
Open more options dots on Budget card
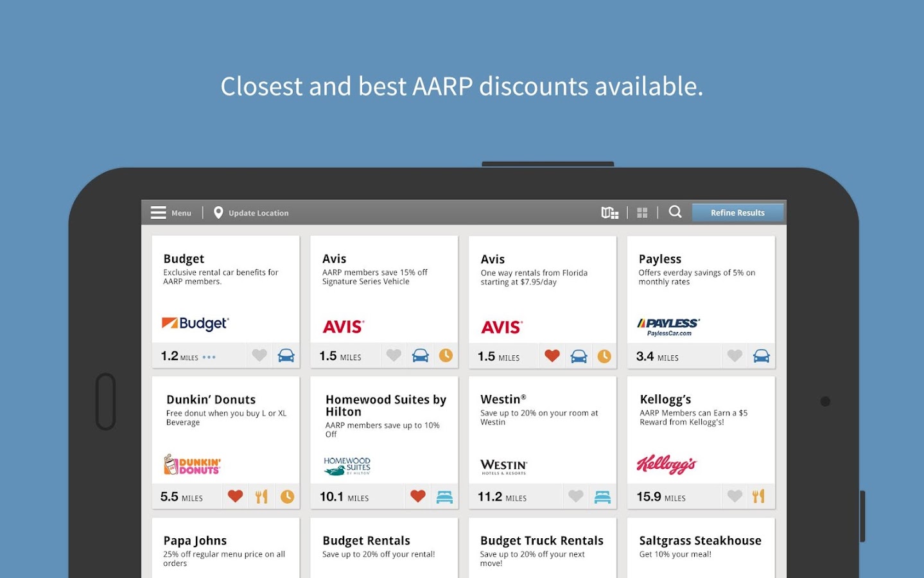(209, 357)
